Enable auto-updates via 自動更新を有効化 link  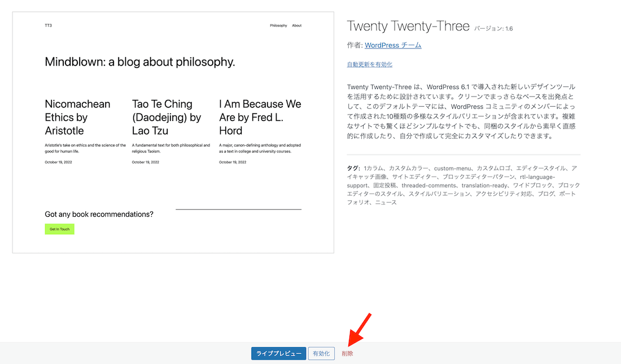(x=370, y=64)
